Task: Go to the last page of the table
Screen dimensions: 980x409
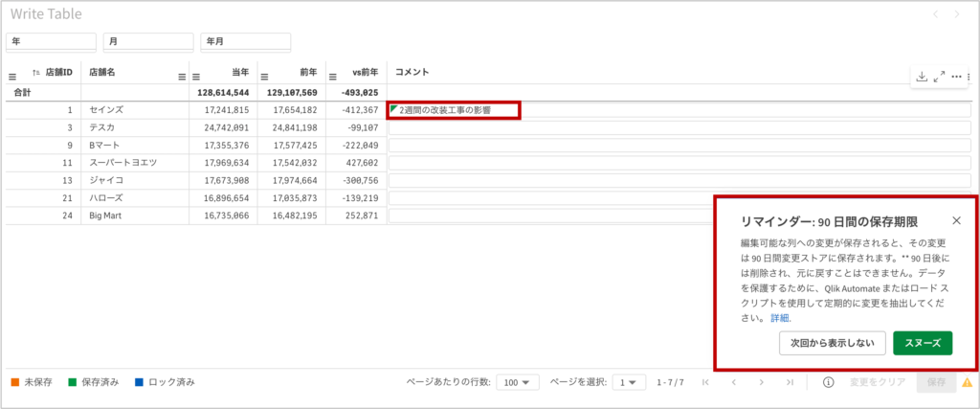Action: coord(790,382)
